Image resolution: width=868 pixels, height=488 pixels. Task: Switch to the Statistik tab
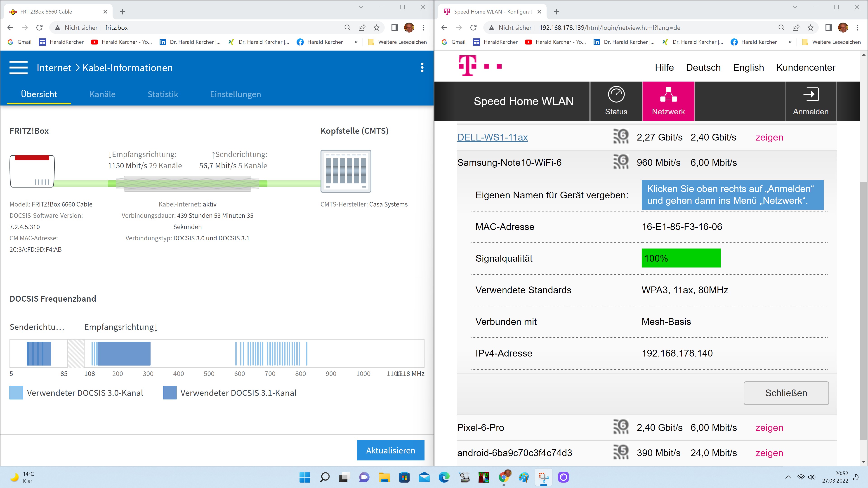[163, 94]
